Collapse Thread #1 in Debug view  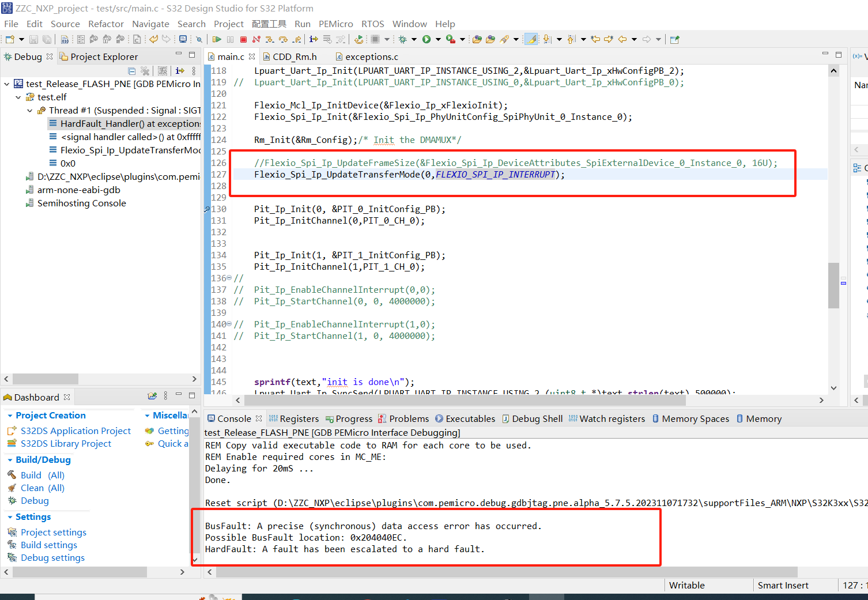[29, 110]
